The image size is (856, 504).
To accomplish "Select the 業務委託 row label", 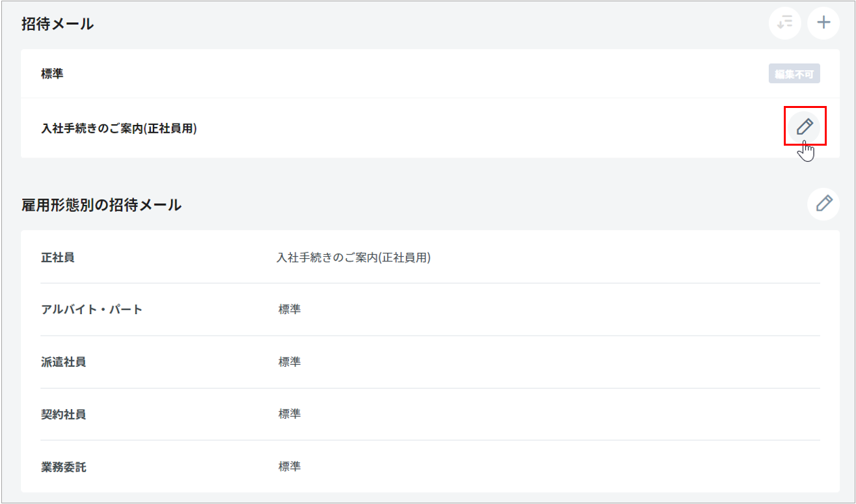I will click(63, 467).
